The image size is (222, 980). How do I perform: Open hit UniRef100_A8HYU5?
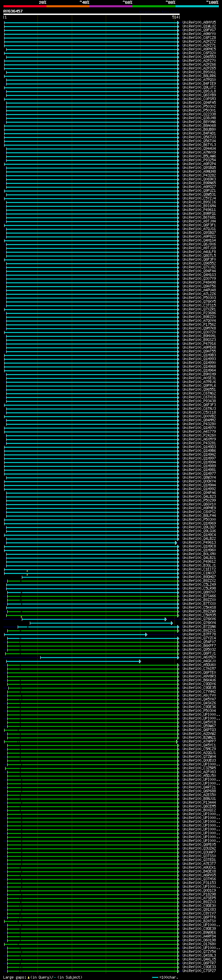click(199, 23)
